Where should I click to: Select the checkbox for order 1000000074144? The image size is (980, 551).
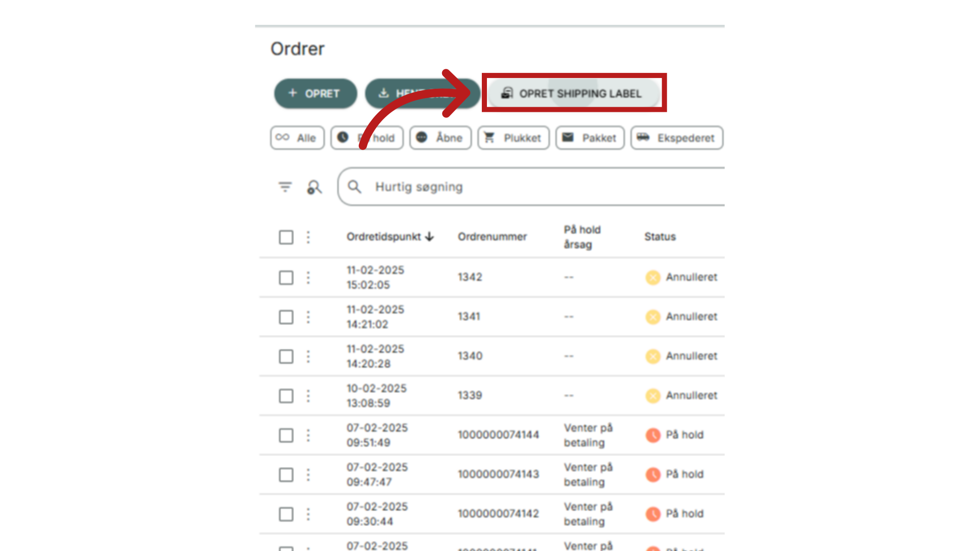(x=286, y=435)
